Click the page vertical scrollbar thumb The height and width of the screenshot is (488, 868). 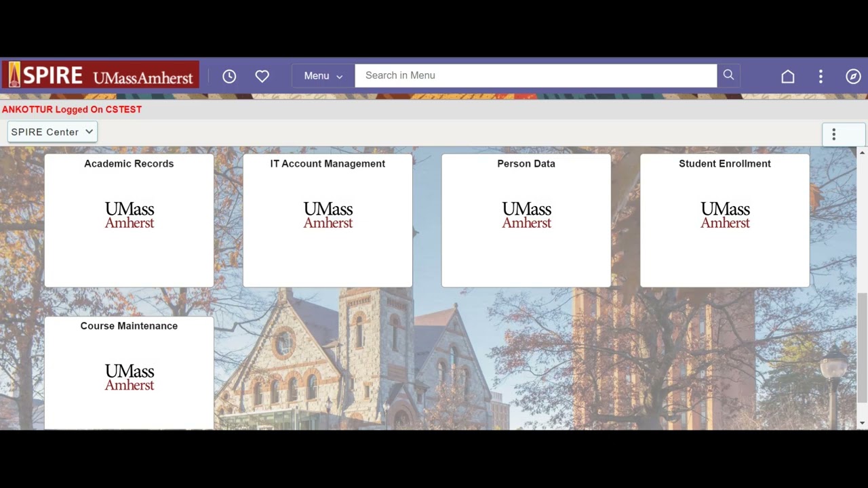coord(862,347)
